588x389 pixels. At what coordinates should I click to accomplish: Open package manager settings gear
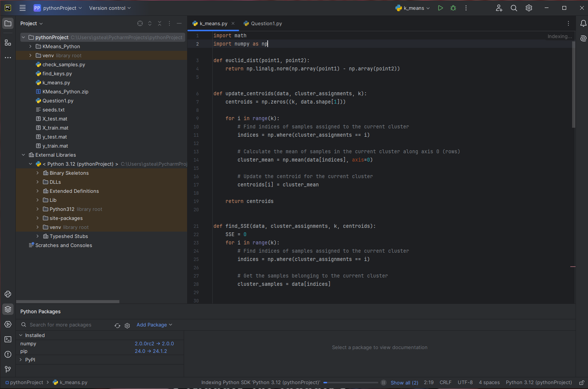127,325
